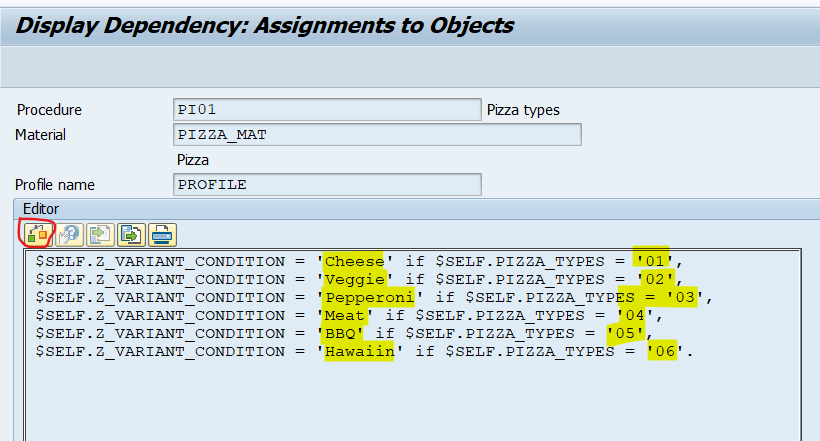Click the Editor panel header label
The width and height of the screenshot is (820, 441).
(x=40, y=209)
